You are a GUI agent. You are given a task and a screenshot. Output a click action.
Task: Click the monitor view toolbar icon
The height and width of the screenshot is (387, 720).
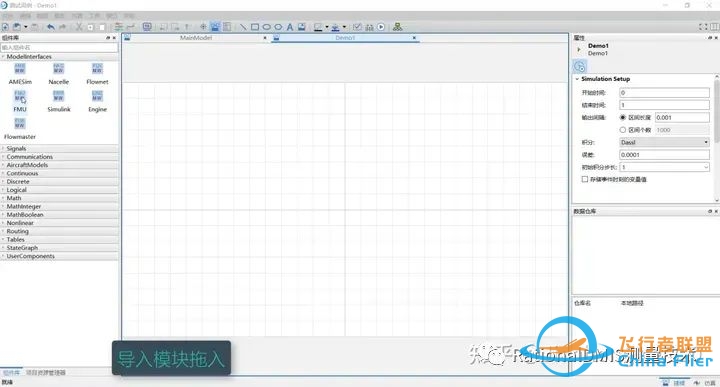147,27
